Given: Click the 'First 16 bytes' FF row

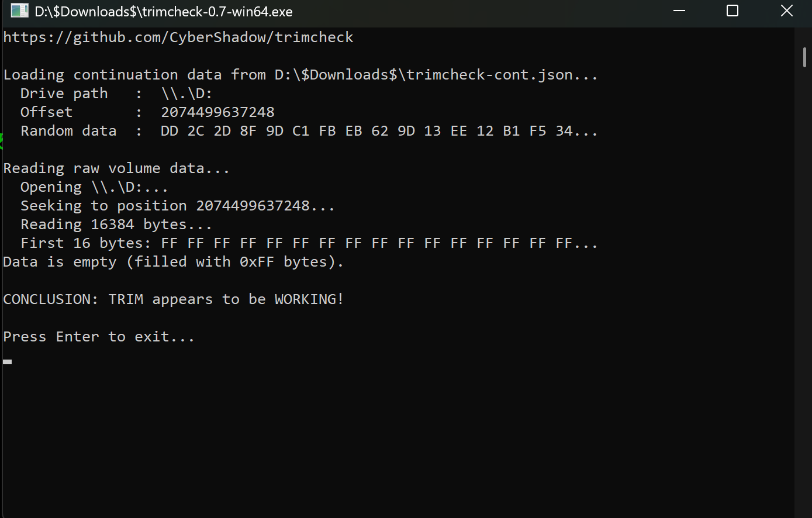Looking at the screenshot, I should click(x=309, y=243).
